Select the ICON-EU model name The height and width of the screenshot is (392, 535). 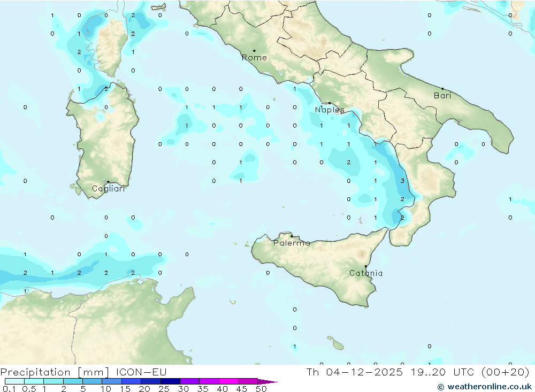(141, 372)
